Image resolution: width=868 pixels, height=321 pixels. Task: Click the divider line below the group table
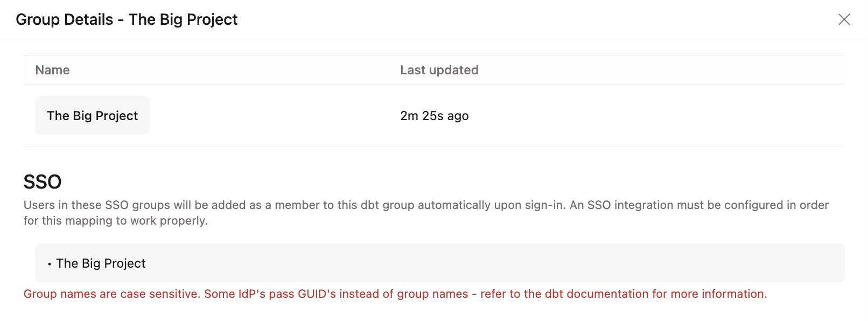tap(434, 146)
